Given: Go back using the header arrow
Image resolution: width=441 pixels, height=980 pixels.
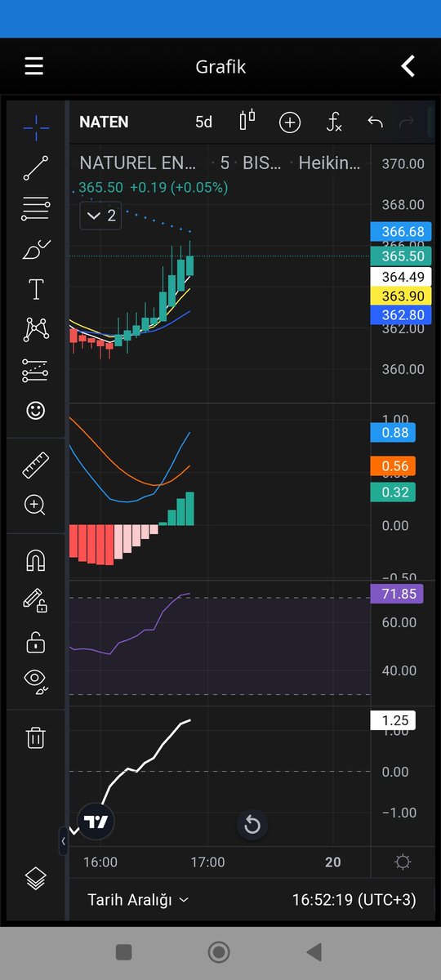Looking at the screenshot, I should (408, 66).
